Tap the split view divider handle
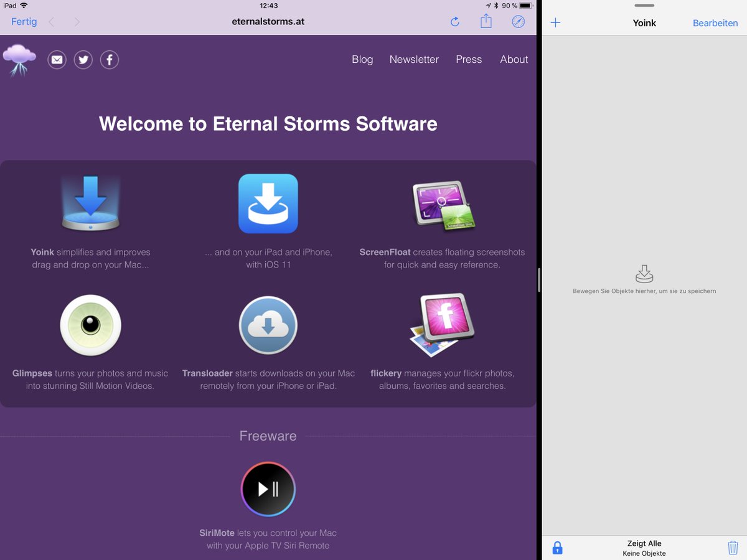Image resolution: width=747 pixels, height=560 pixels. [539, 280]
